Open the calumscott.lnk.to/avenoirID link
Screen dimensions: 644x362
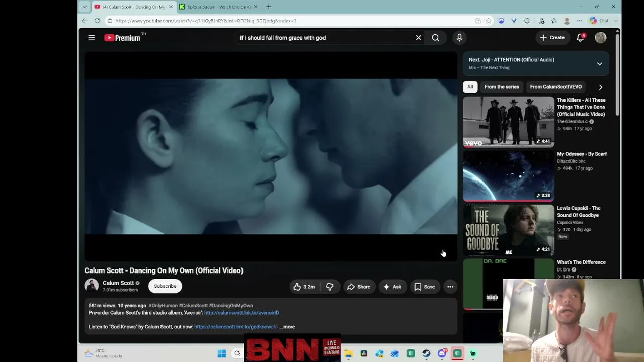(x=242, y=313)
